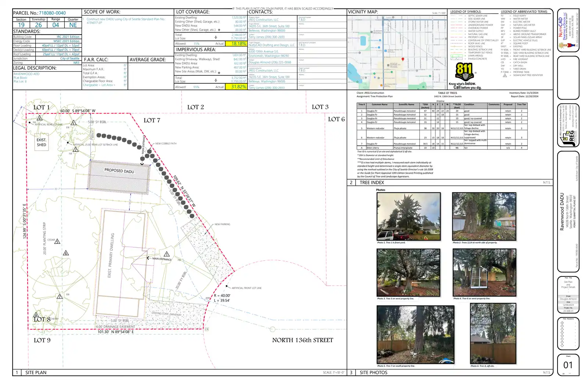The image size is (588, 380).
Task: Select cedar tree marker triangle 5
Action: (57, 242)
